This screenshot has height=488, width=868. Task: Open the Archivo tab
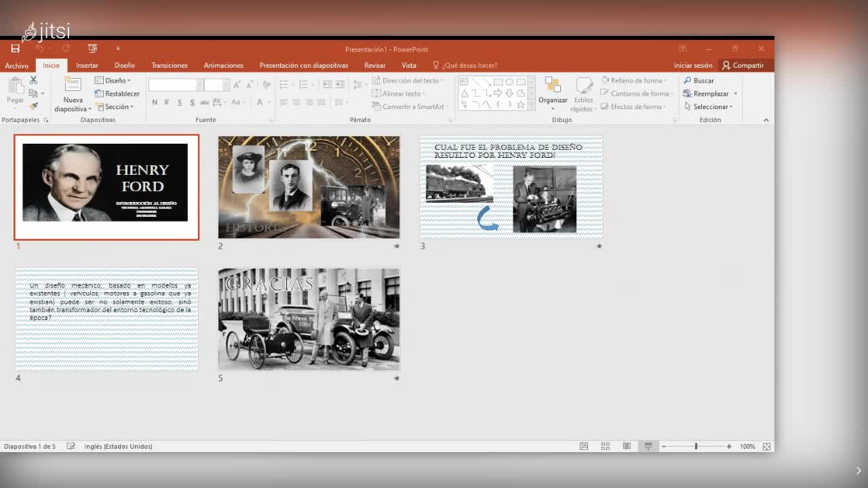pyautogui.click(x=17, y=66)
